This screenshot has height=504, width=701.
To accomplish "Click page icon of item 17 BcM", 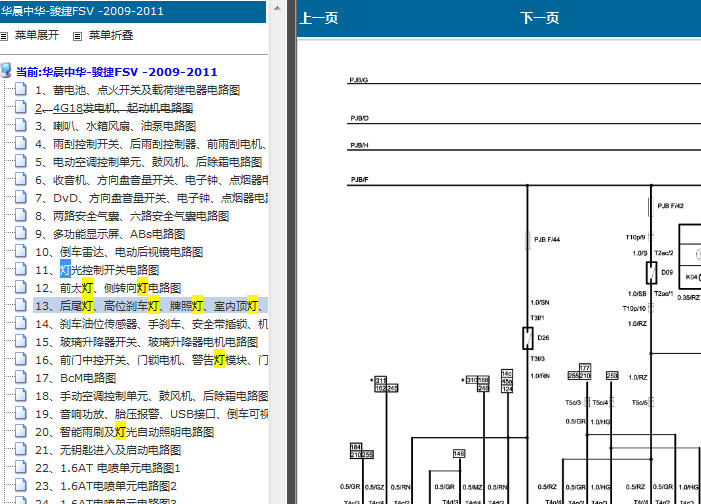I will coord(21,377).
